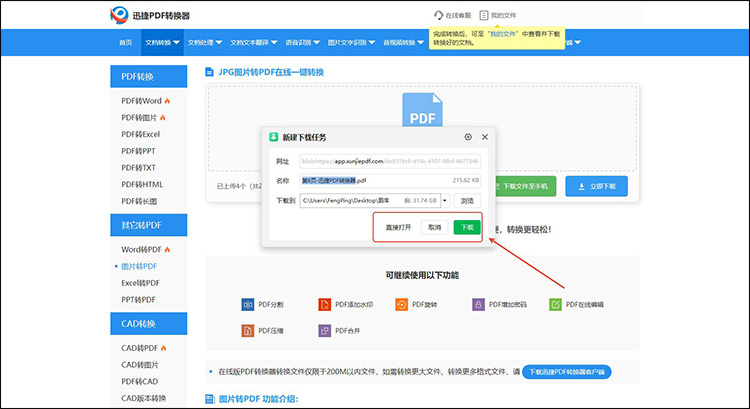Open the PDF在线编辑 edit icon

(556, 304)
